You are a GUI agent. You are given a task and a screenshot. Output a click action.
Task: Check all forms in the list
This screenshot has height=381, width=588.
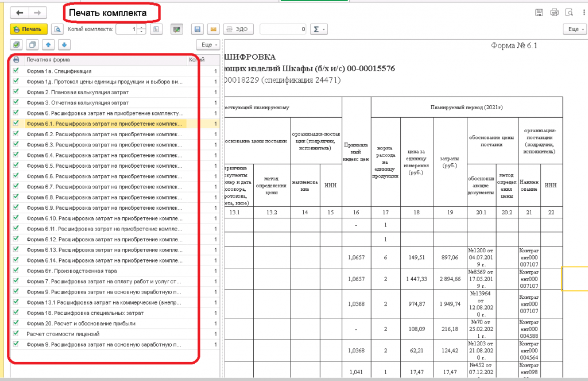pos(16,44)
